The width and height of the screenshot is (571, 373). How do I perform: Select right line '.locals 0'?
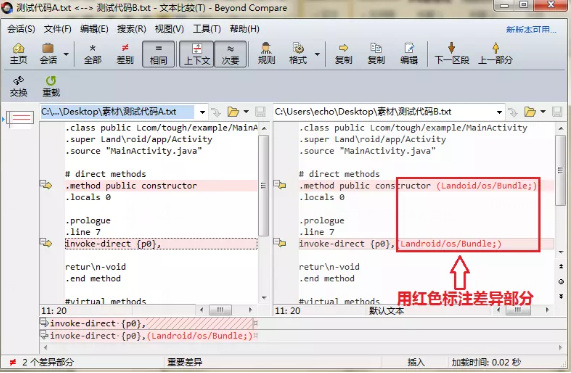pos(322,197)
